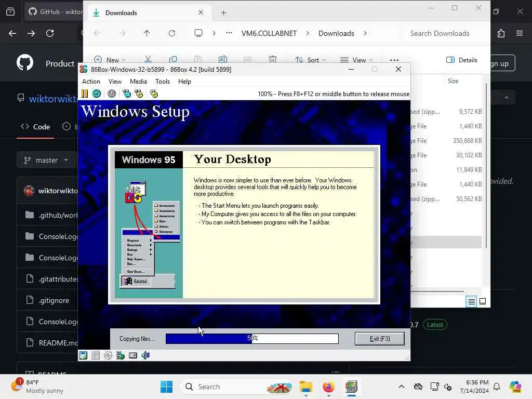Screen dimensions: 532x399
Task: Pause the 86Box emulation
Action: tap(85, 94)
